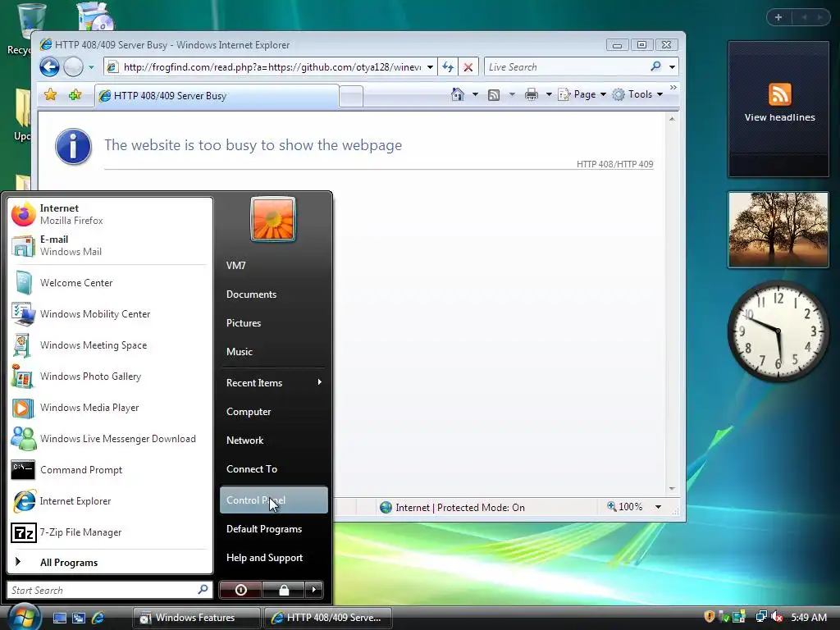Screen dimensions: 840x630
Task: Click View headlines feed gadget
Action: 778,109
